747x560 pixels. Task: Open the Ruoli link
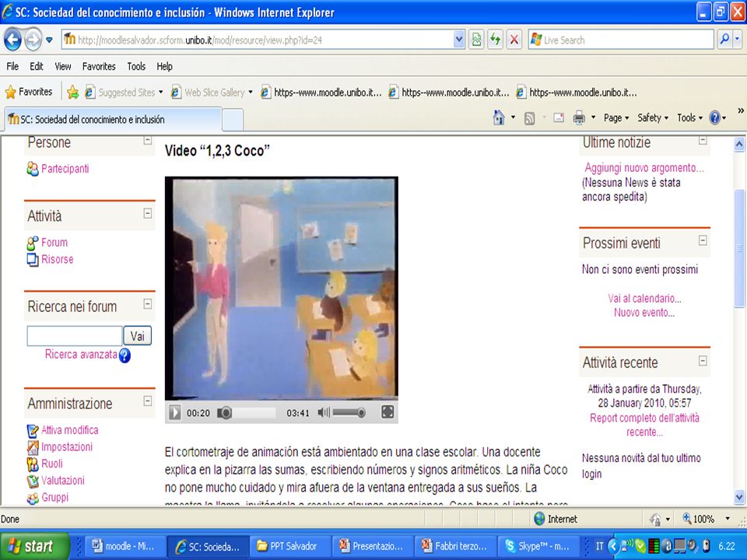coord(52,464)
